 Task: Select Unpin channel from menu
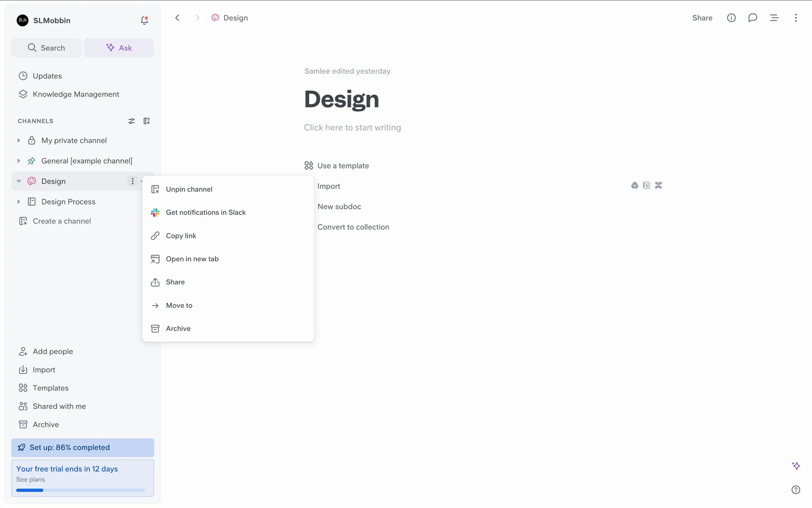point(189,189)
